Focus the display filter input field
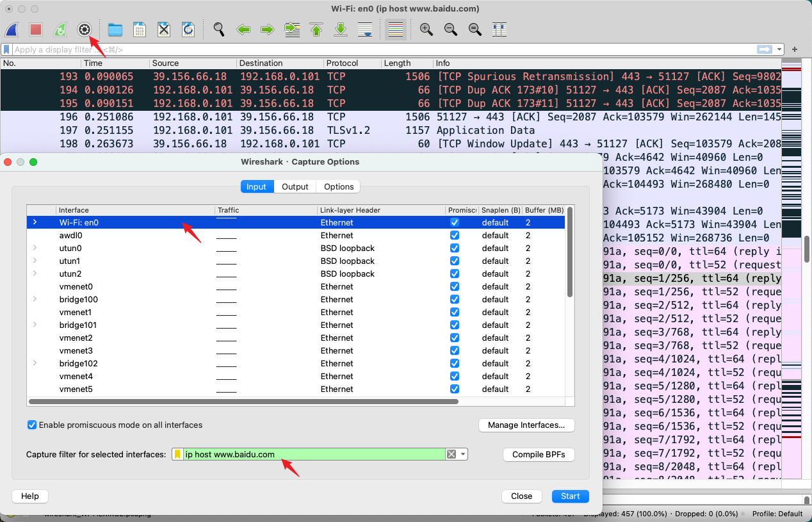Screen dimensions: 812x522 pyautogui.click(x=383, y=49)
